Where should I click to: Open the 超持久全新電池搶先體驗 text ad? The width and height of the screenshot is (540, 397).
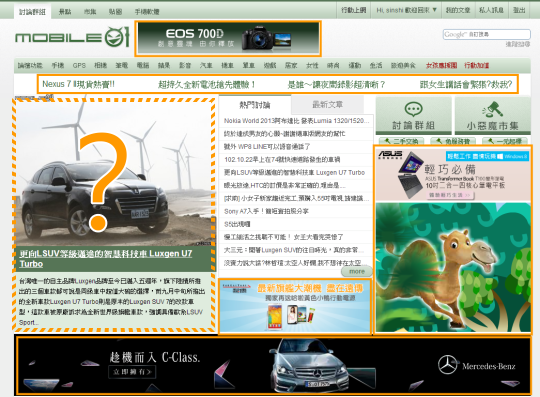(x=206, y=84)
